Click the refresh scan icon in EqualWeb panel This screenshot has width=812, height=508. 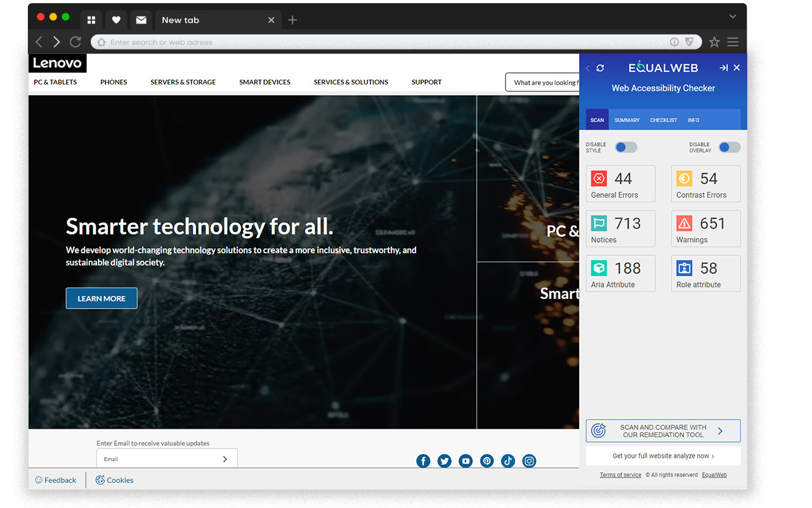600,68
